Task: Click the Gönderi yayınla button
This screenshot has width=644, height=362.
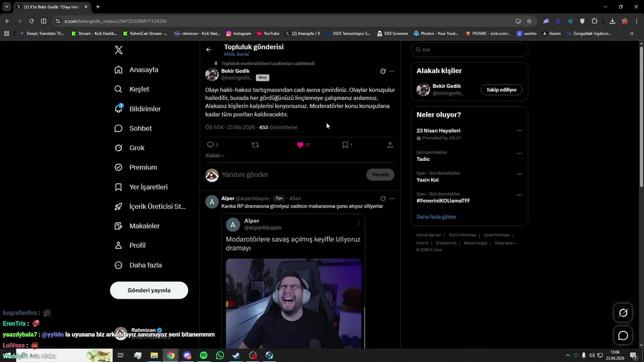Action: [x=149, y=290]
